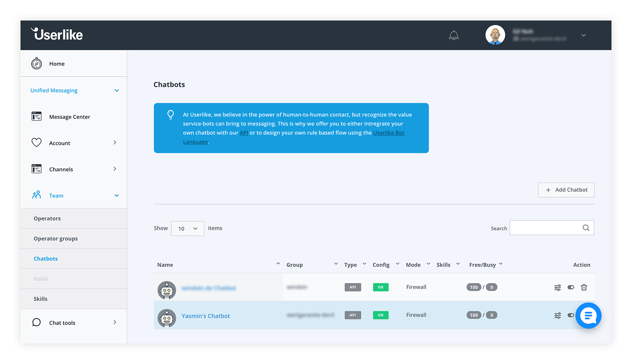Switch to the Operators section
Image resolution: width=632 pixels, height=364 pixels.
coord(47,218)
